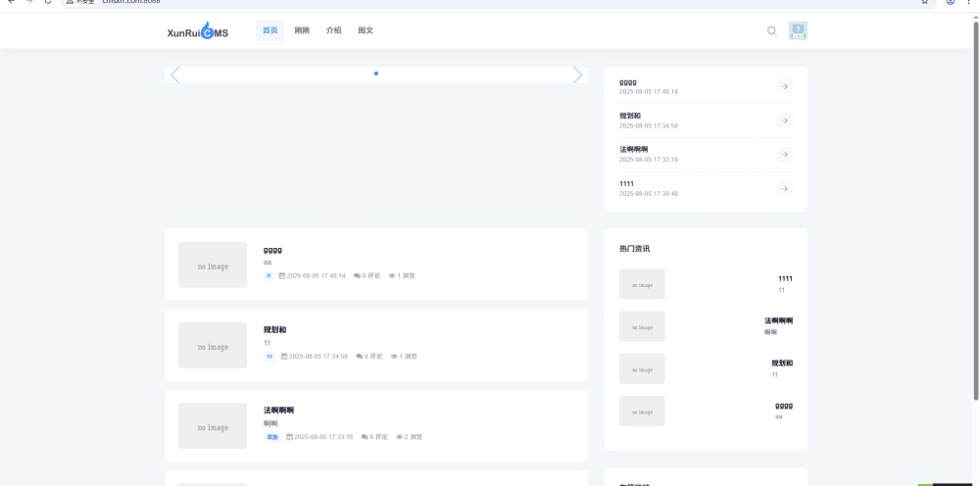This screenshot has height=486, width=980.
Task: Open gggg link in latest list
Action: [628, 82]
